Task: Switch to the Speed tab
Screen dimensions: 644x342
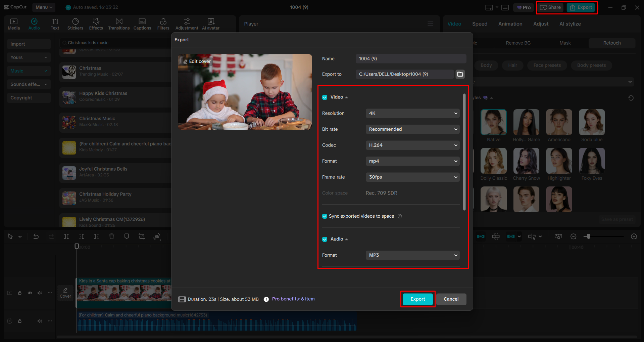Action: [479, 24]
